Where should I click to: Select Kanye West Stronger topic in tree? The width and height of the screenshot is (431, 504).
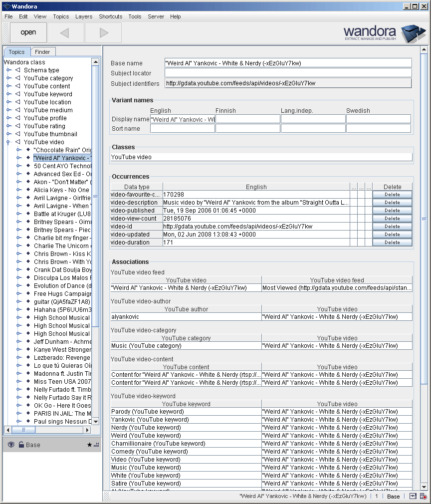(62, 350)
